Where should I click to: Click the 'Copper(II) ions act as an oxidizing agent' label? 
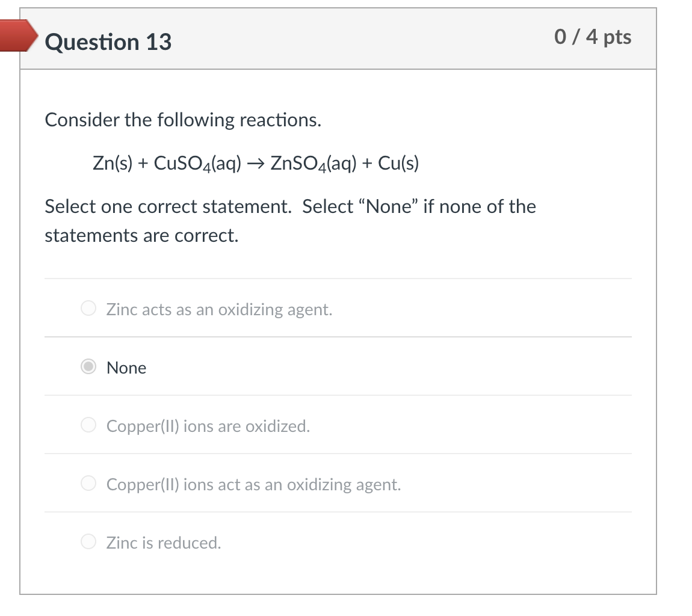[253, 484]
